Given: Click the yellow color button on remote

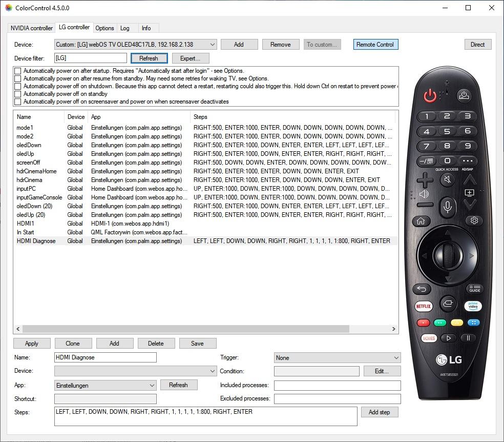Looking at the screenshot, I should (x=457, y=323).
